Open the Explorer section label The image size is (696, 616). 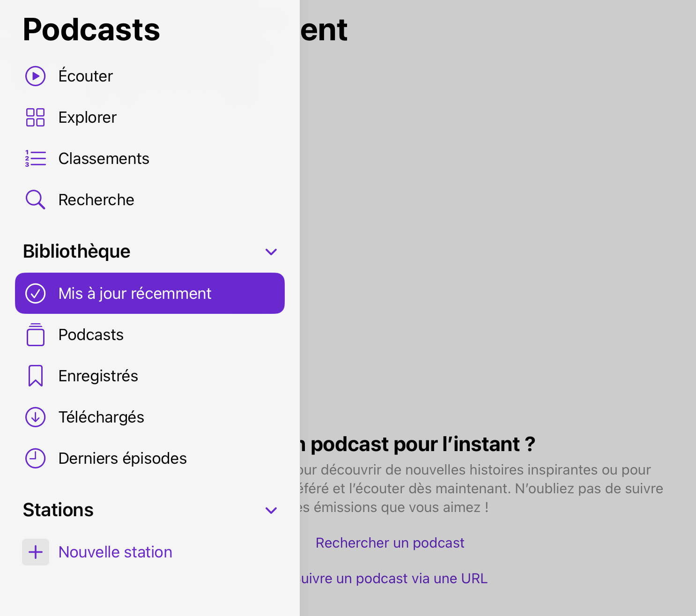(88, 117)
